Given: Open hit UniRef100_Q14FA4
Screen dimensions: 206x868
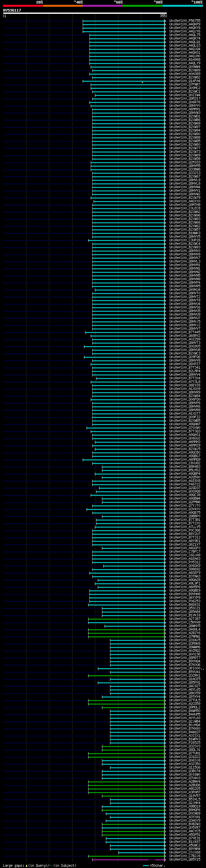Looking at the screenshot, I should click(x=185, y=81).
